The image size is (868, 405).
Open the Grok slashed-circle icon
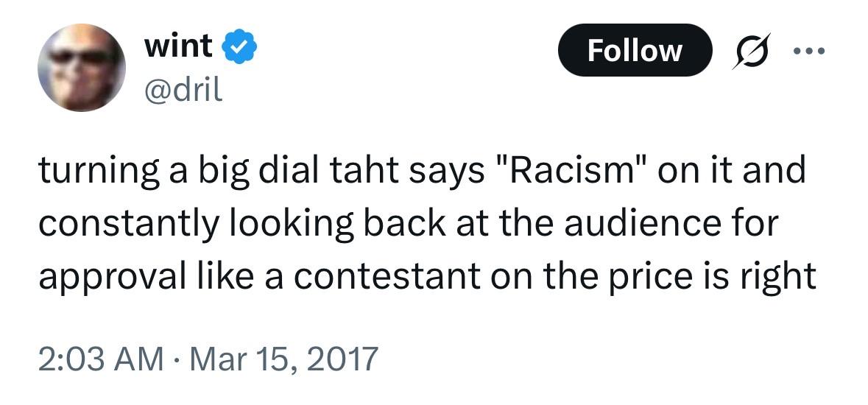point(749,52)
